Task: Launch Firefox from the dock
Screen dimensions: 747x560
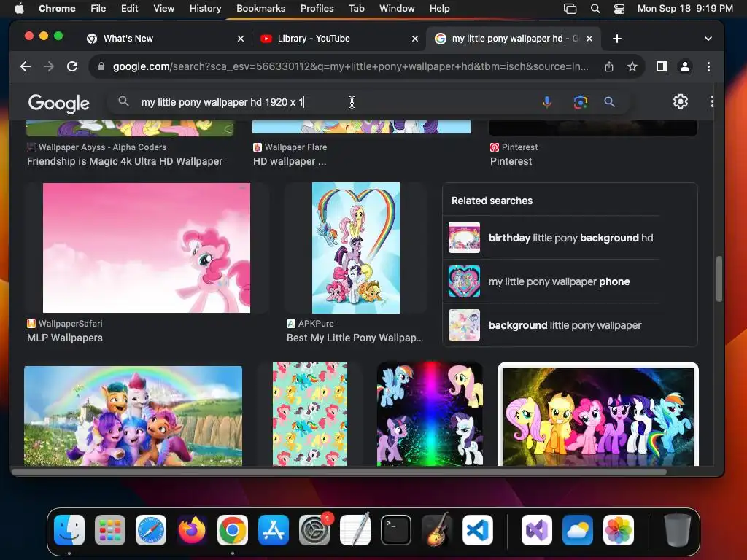Action: 192,530
